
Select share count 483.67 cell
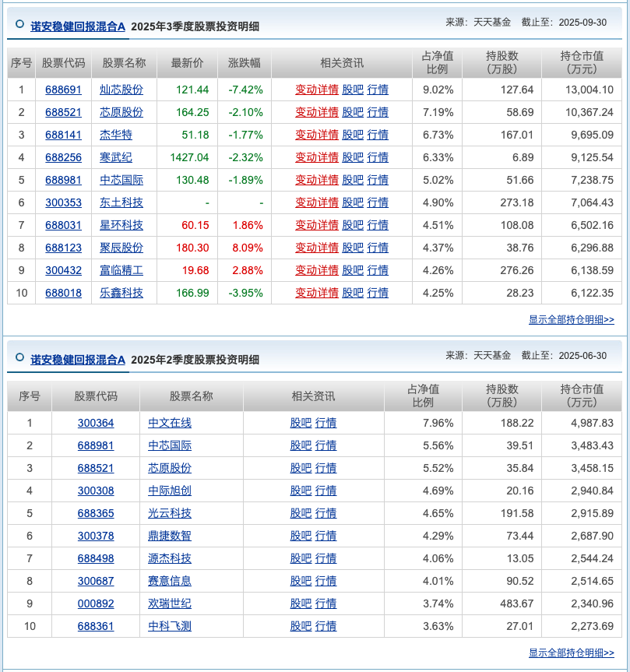click(x=502, y=603)
